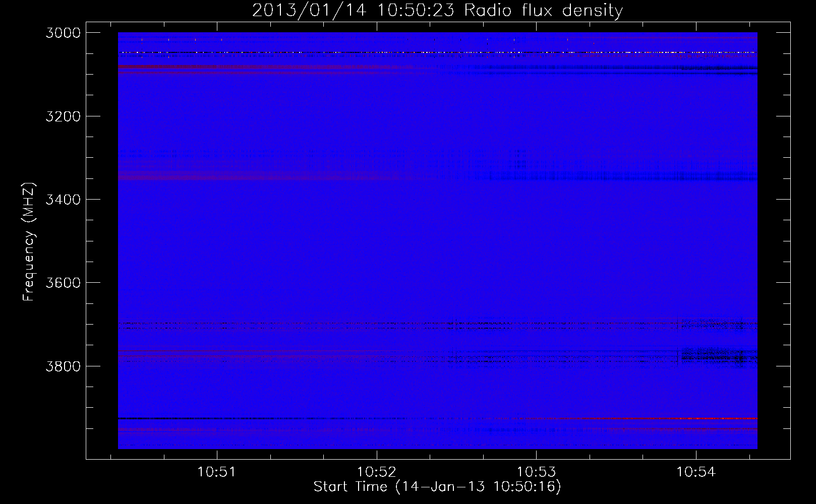Click the 3200 frequency tick label
The width and height of the screenshot is (816, 504).
click(63, 116)
